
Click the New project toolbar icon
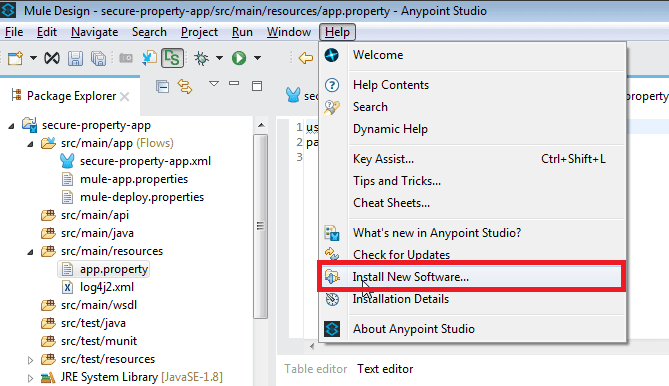coord(15,58)
